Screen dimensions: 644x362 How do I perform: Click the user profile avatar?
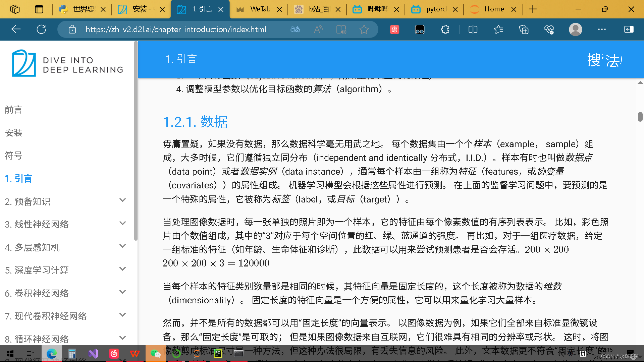tap(575, 29)
